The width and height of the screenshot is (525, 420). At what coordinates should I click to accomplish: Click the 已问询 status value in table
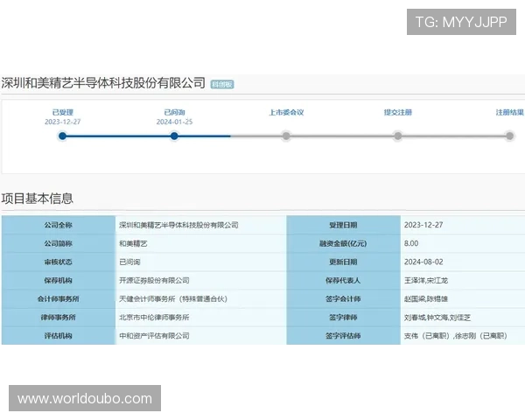[x=129, y=262]
